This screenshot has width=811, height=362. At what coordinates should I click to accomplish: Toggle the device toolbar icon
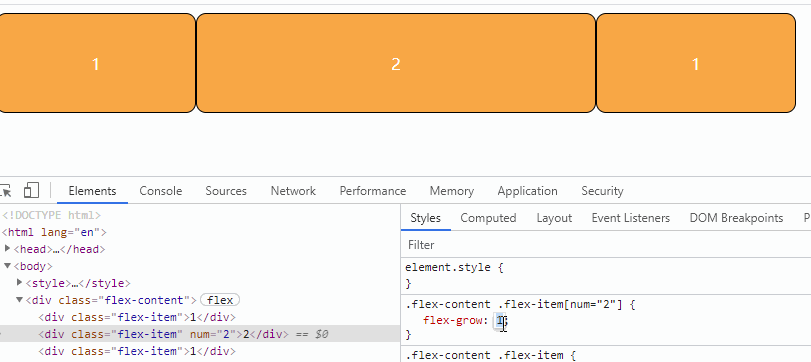[x=32, y=190]
